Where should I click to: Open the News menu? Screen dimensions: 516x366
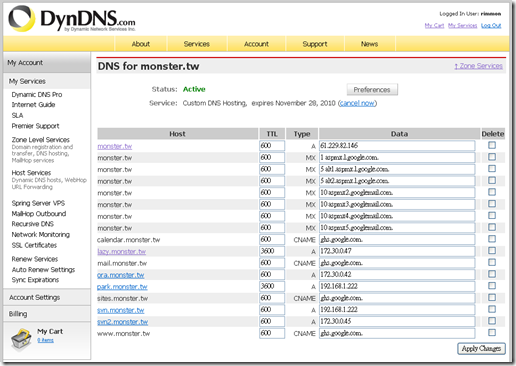(x=369, y=44)
